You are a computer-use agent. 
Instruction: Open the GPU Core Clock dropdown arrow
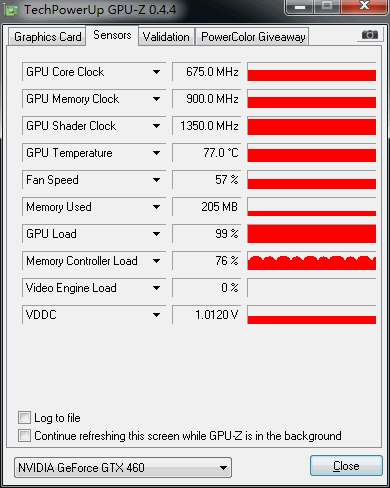pyautogui.click(x=156, y=72)
